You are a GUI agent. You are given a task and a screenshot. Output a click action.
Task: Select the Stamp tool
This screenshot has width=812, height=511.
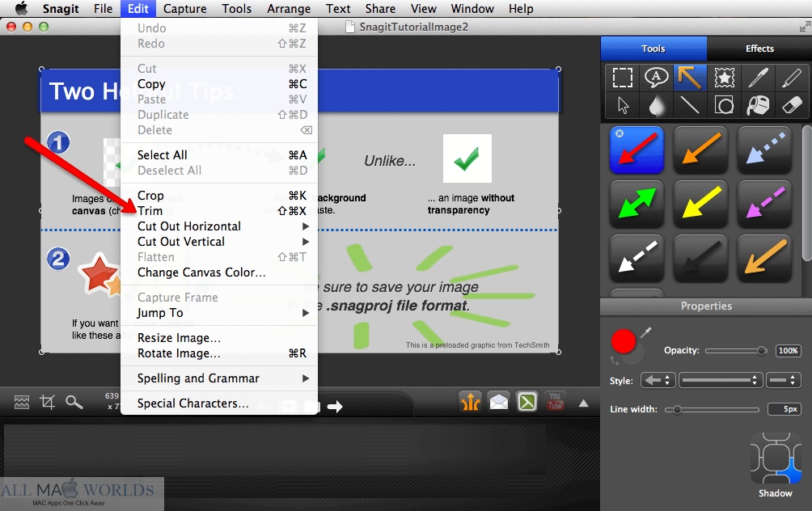click(x=724, y=78)
